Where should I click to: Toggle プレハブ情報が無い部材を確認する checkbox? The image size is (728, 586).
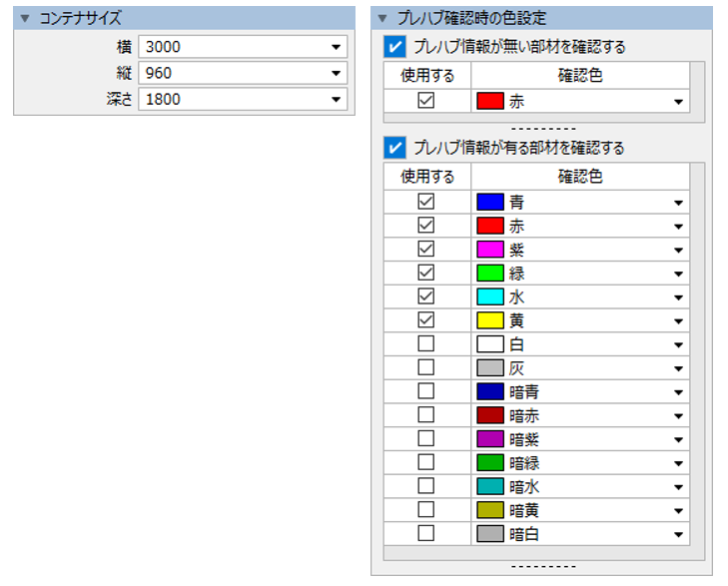[395, 47]
